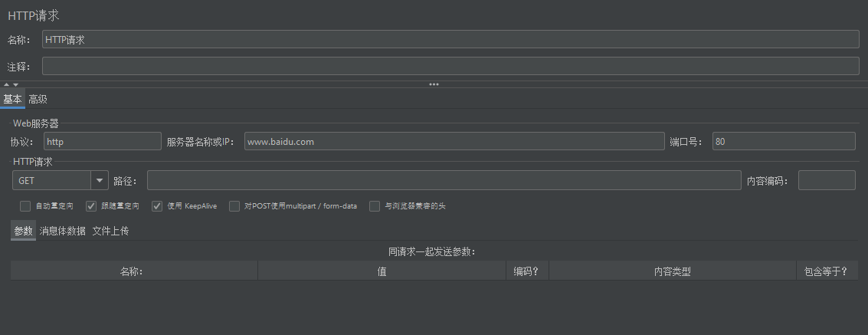Switch to the 文件上传 tab
This screenshot has width=868, height=335.
tap(110, 231)
